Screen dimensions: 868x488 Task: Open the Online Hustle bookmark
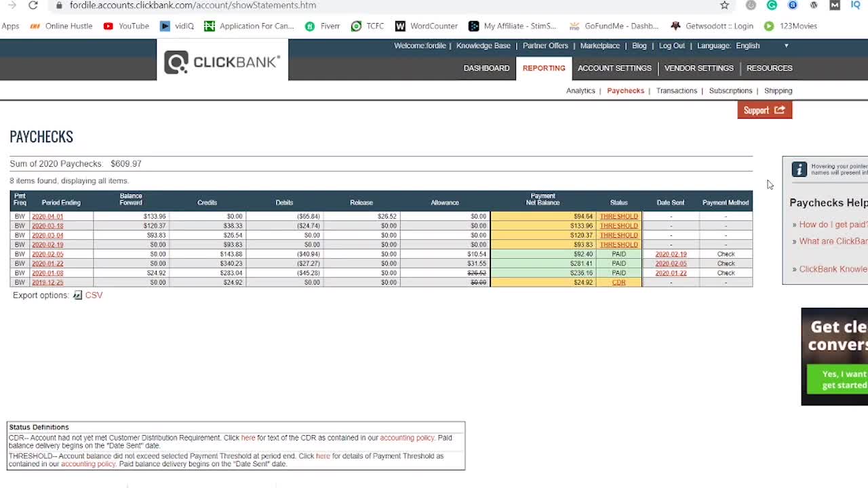point(61,26)
